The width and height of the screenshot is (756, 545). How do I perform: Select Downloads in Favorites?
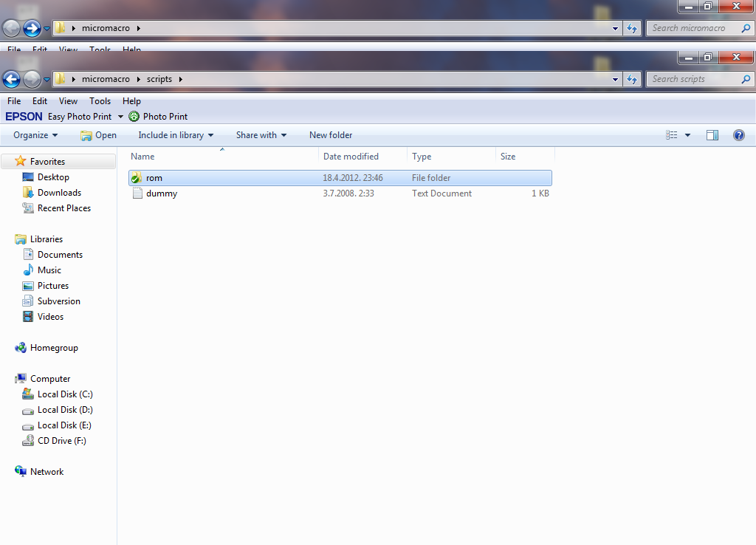click(59, 193)
